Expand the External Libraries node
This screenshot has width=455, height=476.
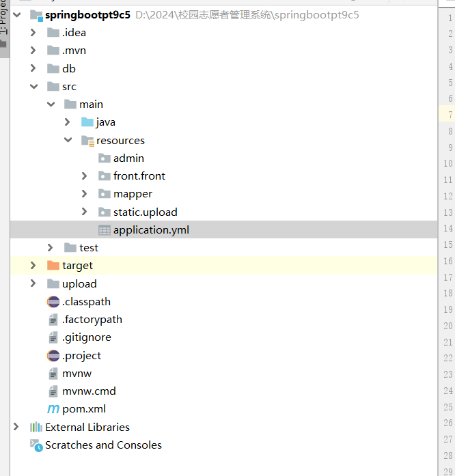click(16, 428)
